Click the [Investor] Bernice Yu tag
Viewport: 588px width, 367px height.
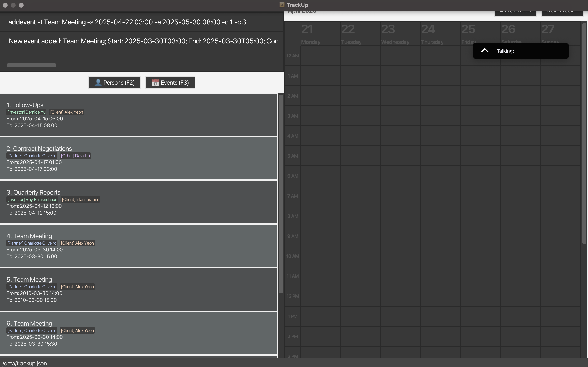(26, 112)
